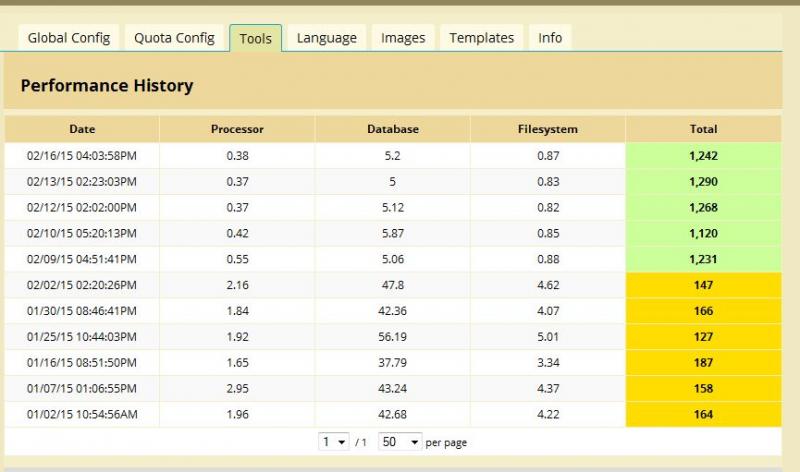This screenshot has height=472, width=800.
Task: Open the Language tab
Action: click(x=327, y=38)
